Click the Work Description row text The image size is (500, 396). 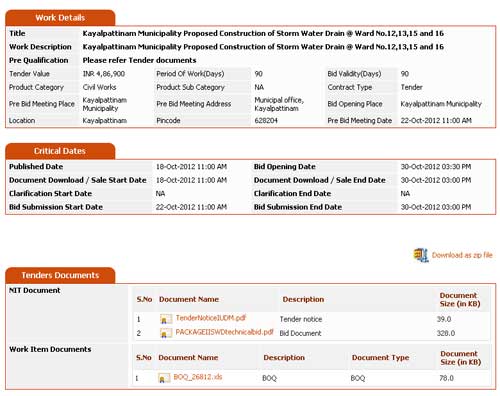pos(263,47)
